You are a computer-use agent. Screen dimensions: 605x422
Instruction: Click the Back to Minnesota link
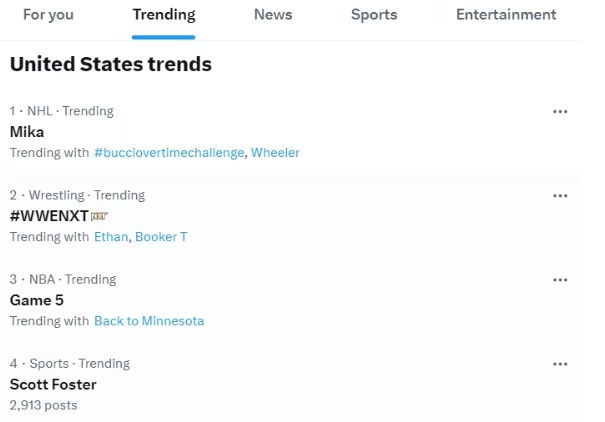click(149, 321)
